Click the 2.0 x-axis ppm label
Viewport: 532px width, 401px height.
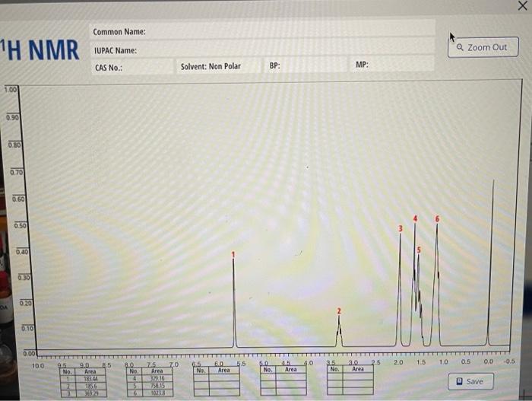pos(398,362)
